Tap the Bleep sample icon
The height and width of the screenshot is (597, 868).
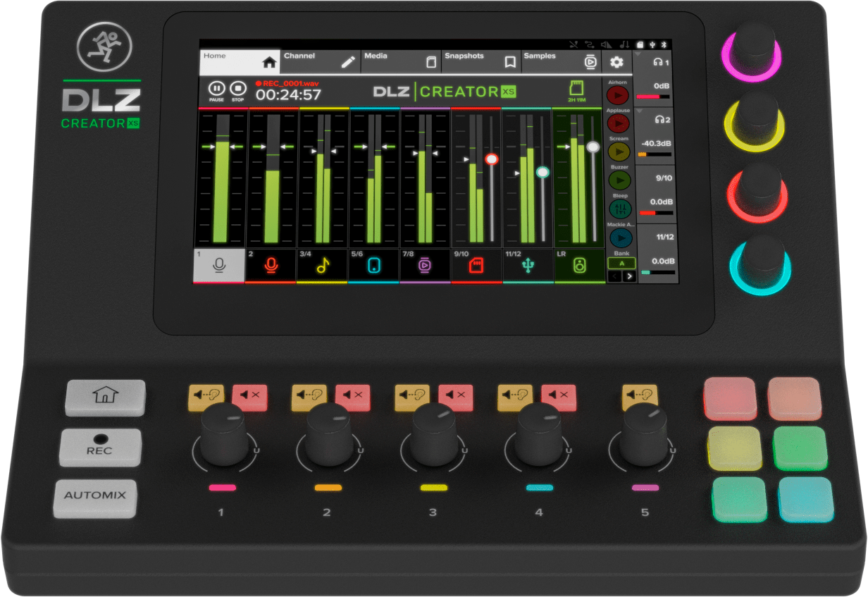(x=619, y=209)
